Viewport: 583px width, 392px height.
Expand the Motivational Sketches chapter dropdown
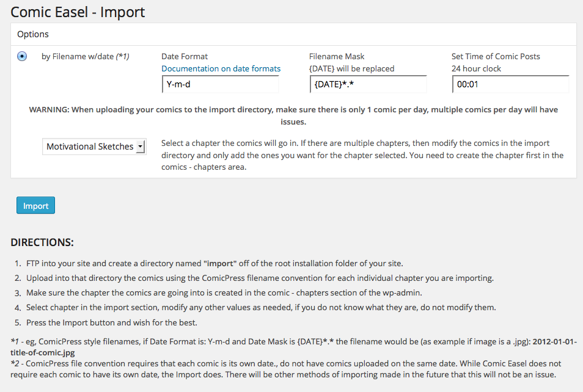pos(94,147)
